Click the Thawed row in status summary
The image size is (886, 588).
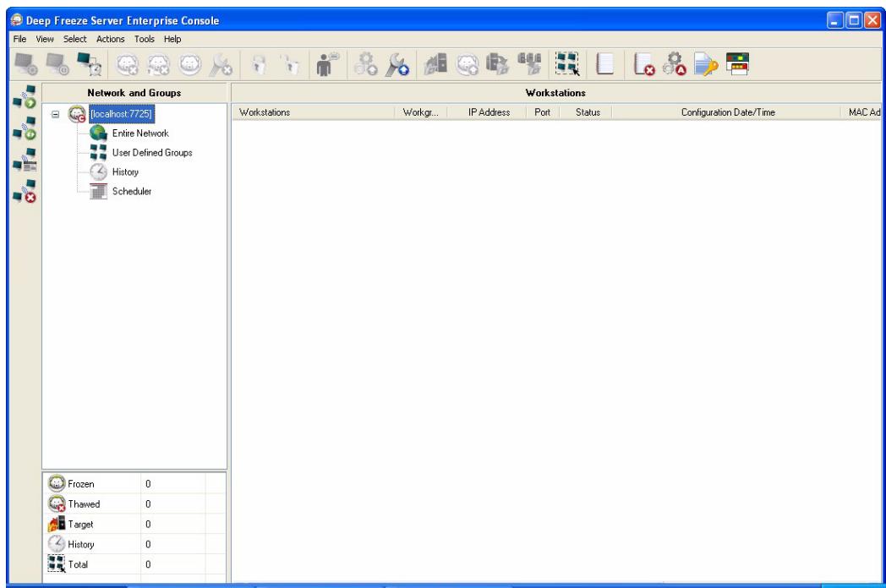pos(134,504)
